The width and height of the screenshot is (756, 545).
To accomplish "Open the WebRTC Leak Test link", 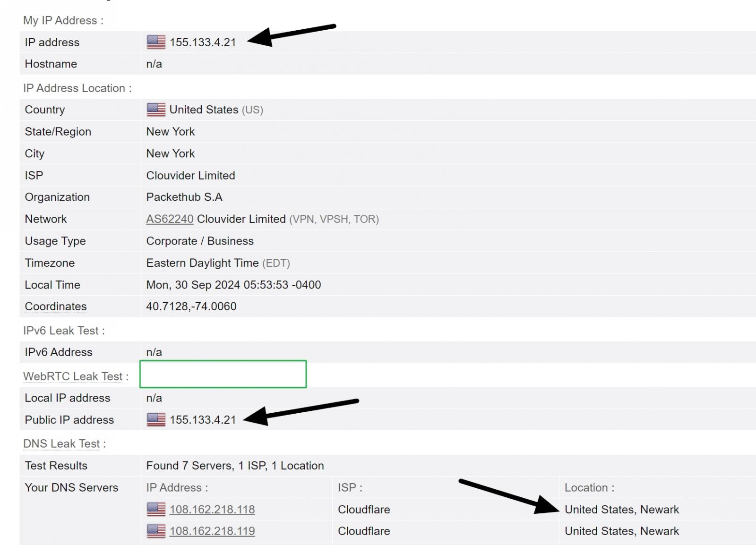I will pyautogui.click(x=73, y=376).
